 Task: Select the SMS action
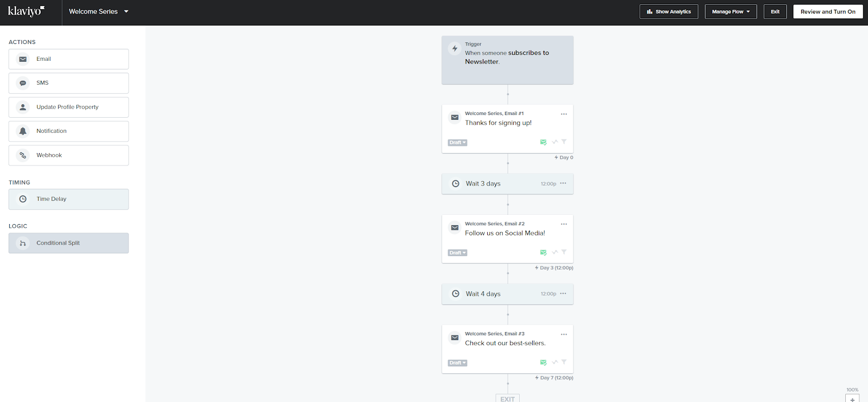click(68, 83)
